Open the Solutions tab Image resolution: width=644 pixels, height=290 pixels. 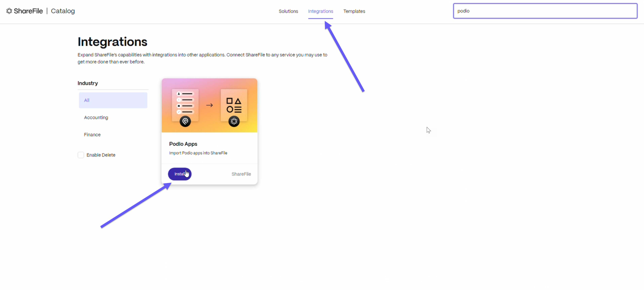point(288,11)
